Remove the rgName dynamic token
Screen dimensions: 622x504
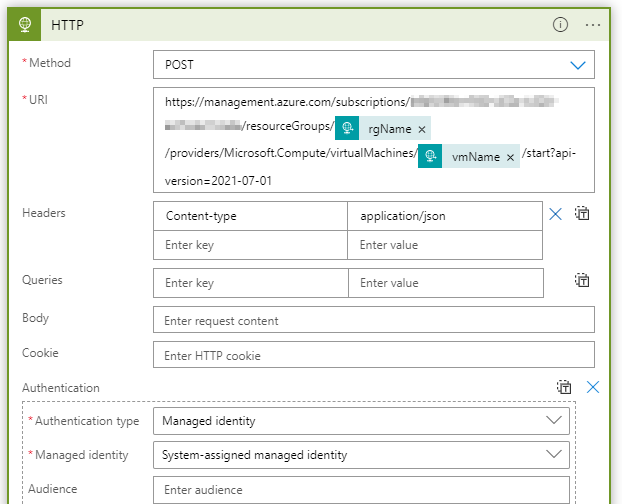[x=422, y=129]
